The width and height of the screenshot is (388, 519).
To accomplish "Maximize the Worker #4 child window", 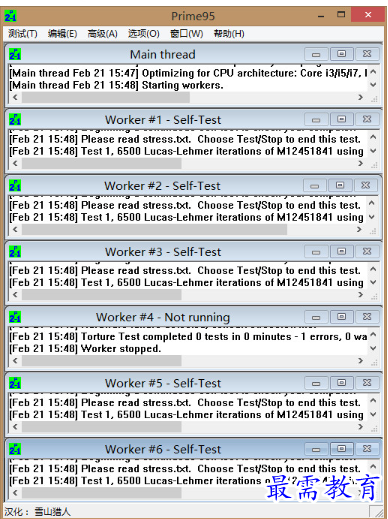I will tap(341, 317).
